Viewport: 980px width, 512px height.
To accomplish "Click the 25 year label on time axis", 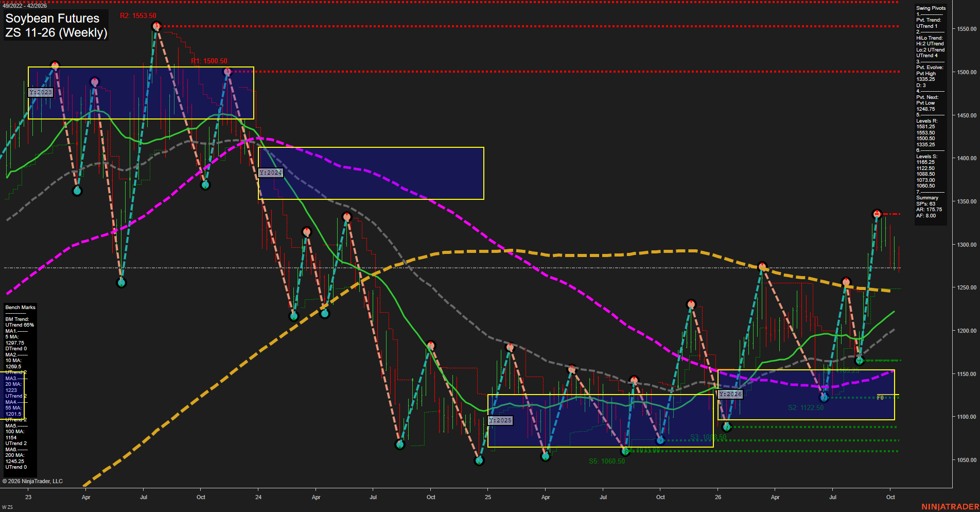I will 488,497.
